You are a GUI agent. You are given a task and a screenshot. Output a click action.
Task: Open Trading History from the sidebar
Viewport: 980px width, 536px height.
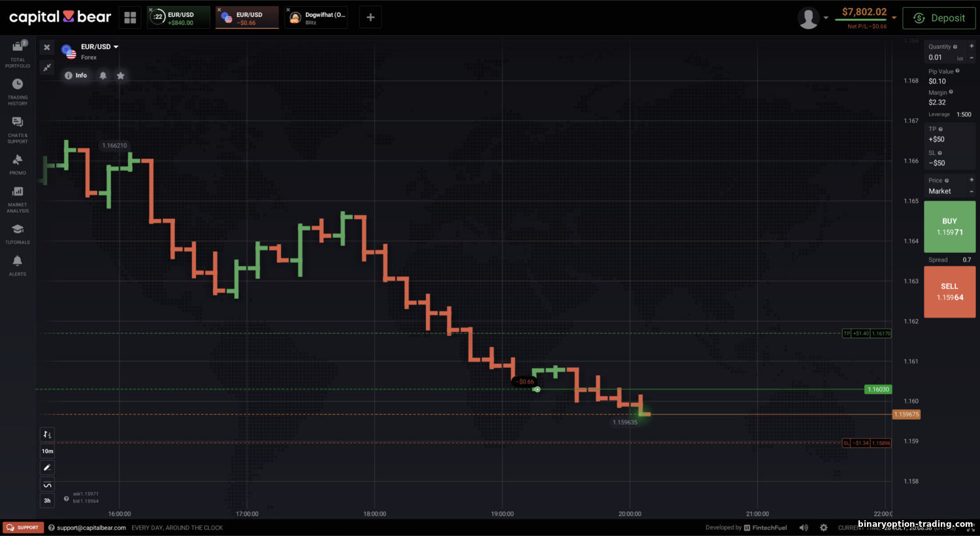pyautogui.click(x=18, y=91)
